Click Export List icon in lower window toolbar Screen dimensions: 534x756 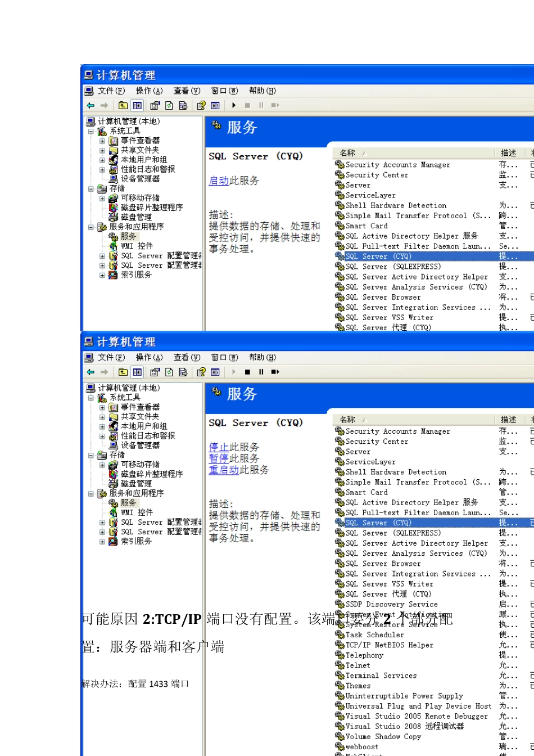click(183, 372)
